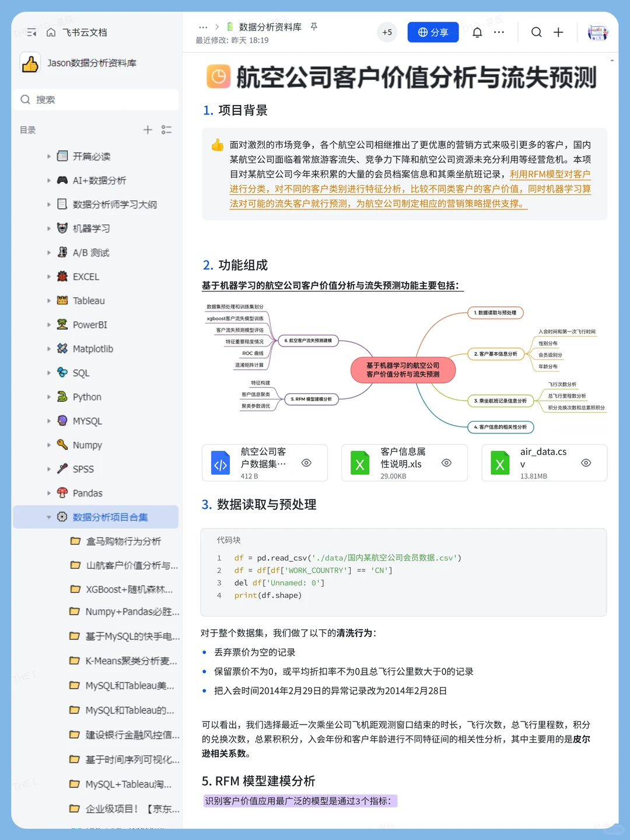Viewport: 630px width, 840px height.
Task: Expand the EXCEL tree node
Action: [x=49, y=276]
